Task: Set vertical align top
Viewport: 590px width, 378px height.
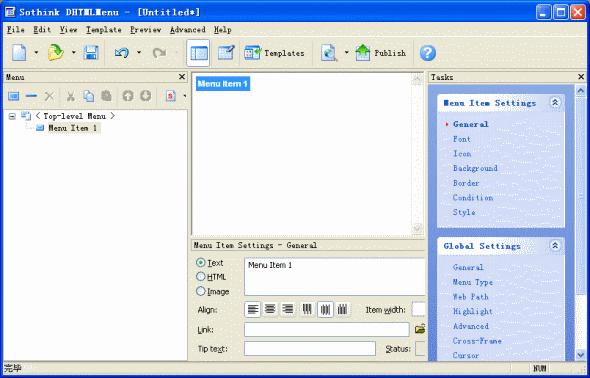Action: [x=307, y=310]
